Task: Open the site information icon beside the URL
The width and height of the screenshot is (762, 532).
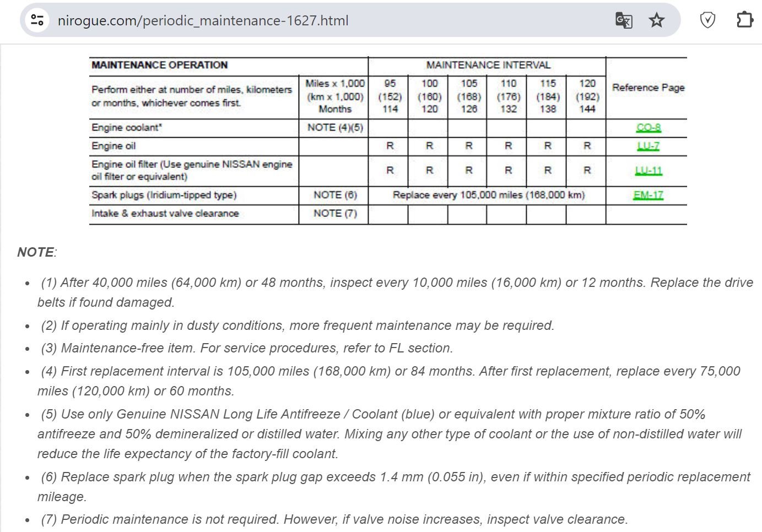Action: (x=37, y=20)
